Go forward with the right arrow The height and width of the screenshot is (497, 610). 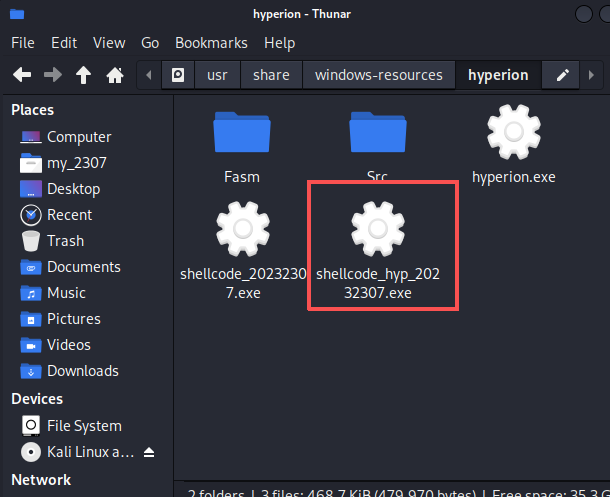[53, 75]
